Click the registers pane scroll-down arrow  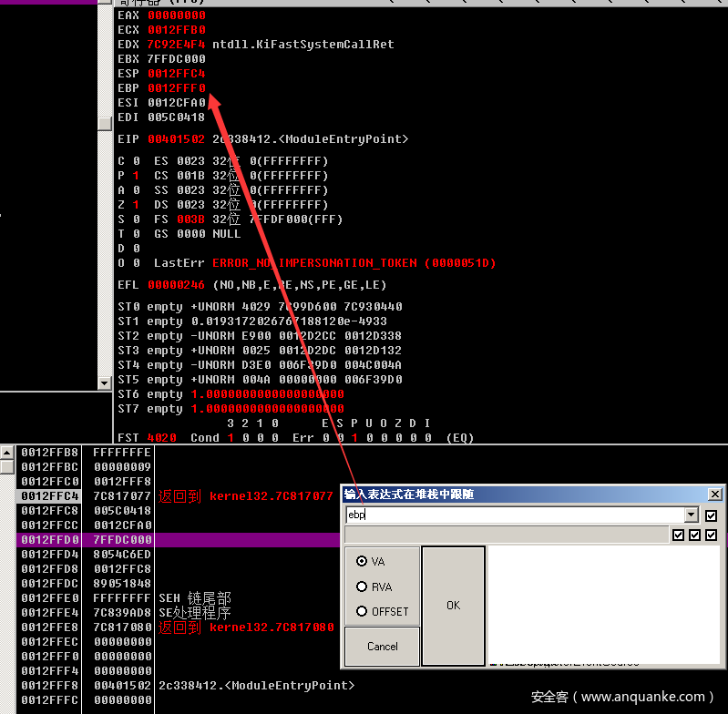pyautogui.click(x=105, y=383)
